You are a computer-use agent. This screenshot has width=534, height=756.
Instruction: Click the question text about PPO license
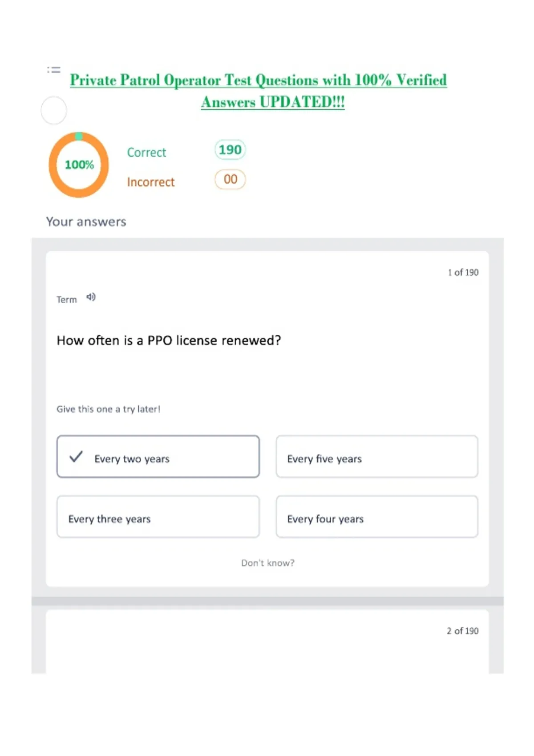[x=169, y=341]
